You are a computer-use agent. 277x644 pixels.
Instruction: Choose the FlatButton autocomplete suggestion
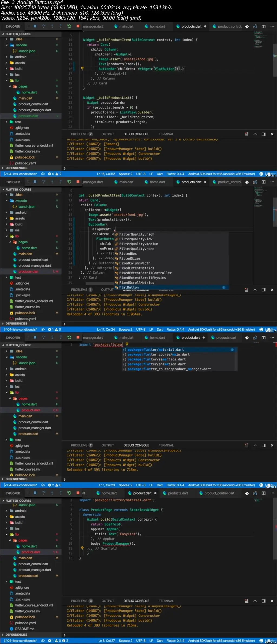tap(171, 287)
